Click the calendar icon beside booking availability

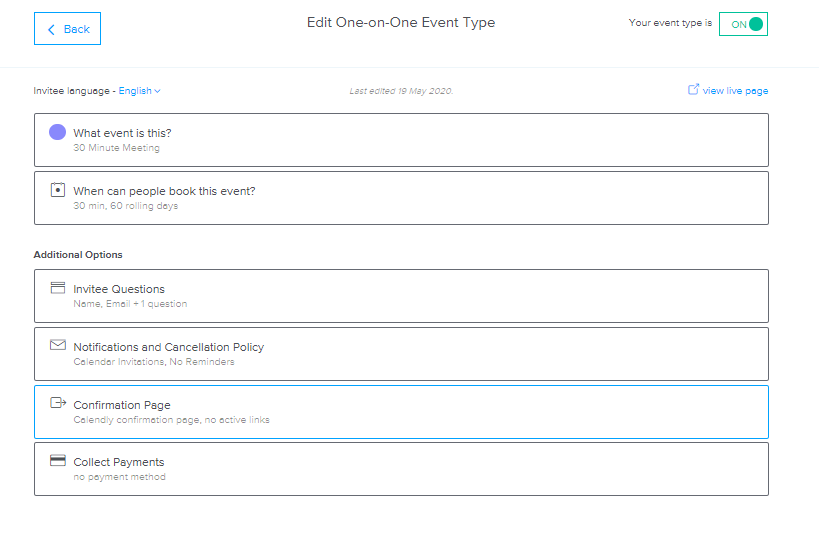coord(58,190)
